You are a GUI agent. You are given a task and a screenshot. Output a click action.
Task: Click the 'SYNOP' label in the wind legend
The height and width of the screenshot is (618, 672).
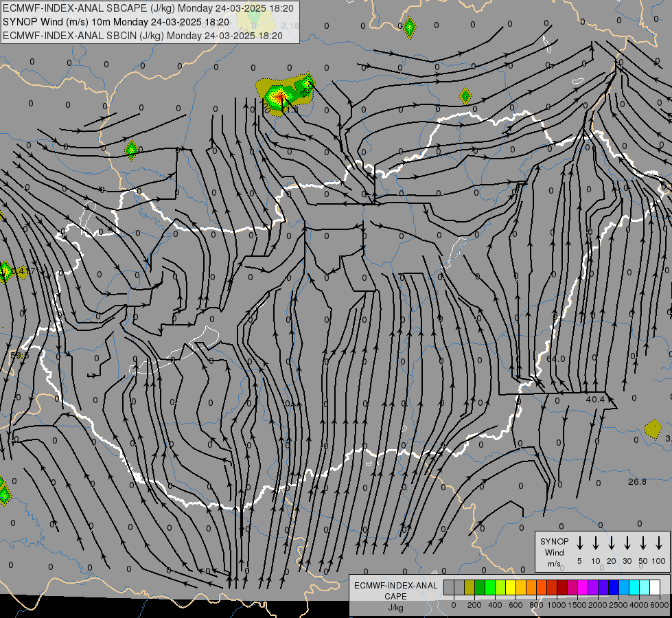pos(554,541)
